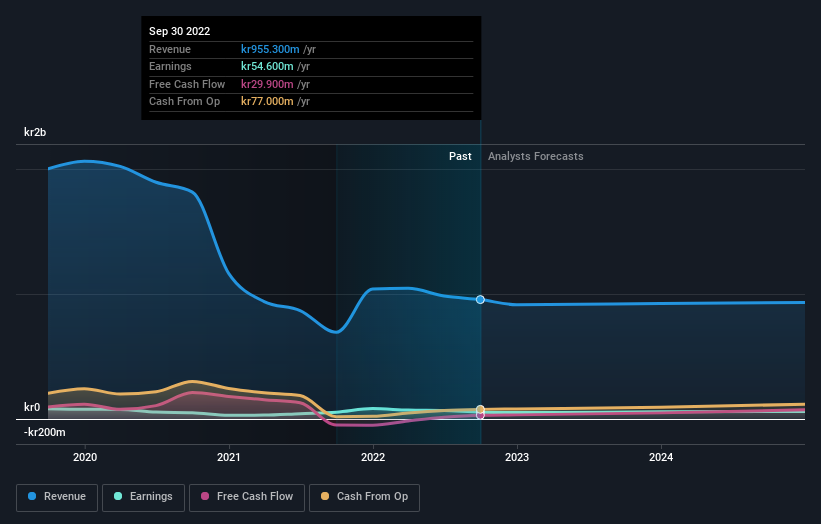Click the kr29.900m free cash flow value
The image size is (821, 524).
pyautogui.click(x=267, y=84)
